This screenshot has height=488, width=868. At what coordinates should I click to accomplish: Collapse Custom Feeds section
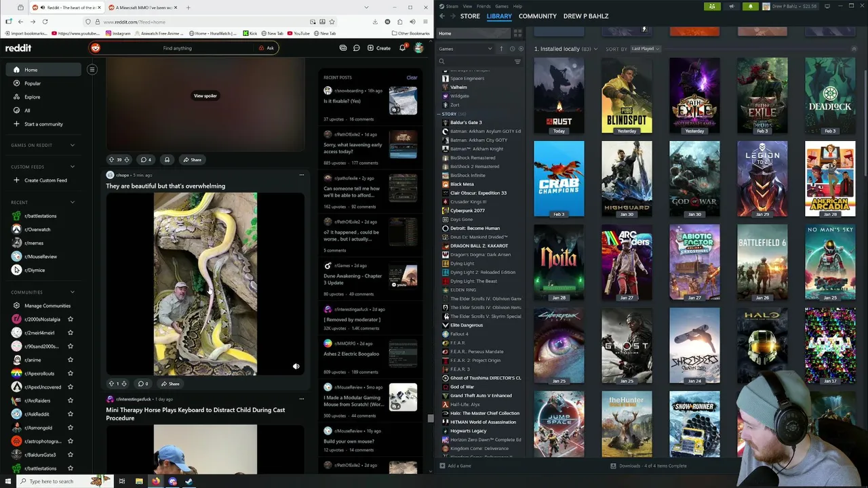tap(73, 167)
